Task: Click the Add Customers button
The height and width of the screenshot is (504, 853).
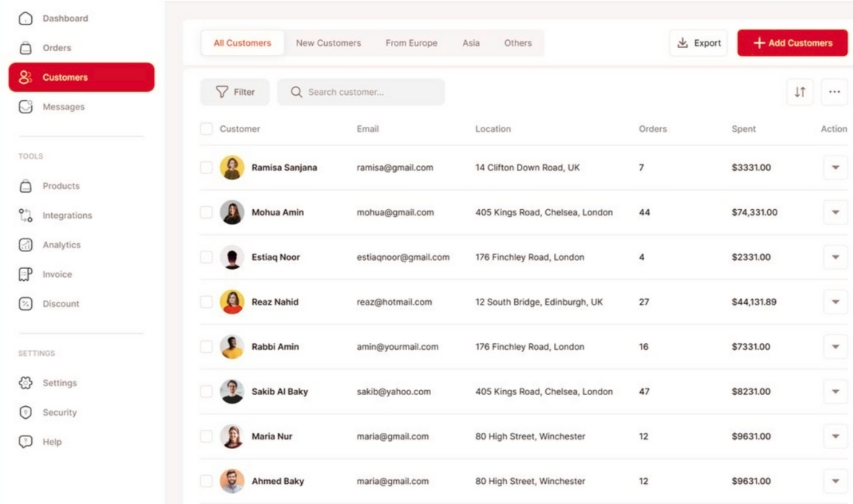Action: click(x=792, y=43)
